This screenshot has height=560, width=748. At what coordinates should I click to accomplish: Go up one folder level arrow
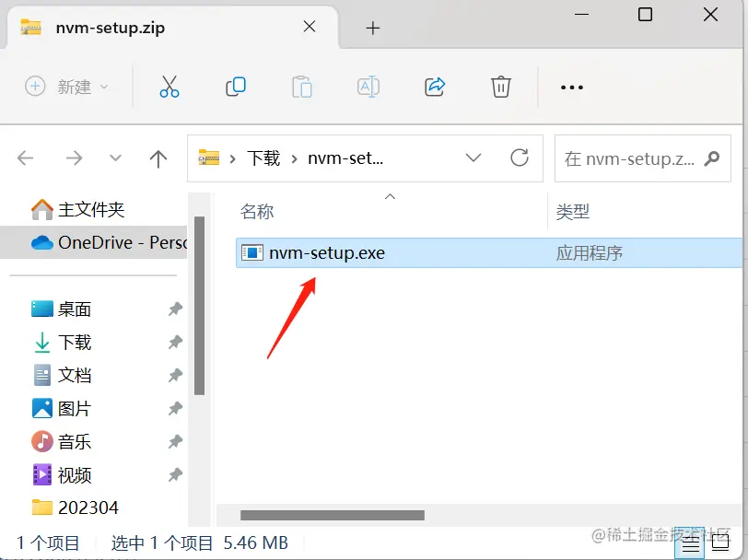click(x=158, y=158)
